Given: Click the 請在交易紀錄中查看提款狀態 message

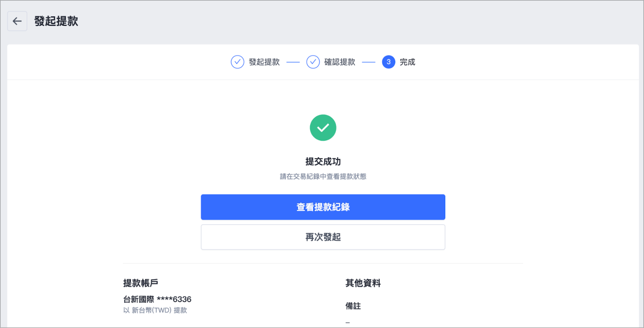Looking at the screenshot, I should point(323,176).
